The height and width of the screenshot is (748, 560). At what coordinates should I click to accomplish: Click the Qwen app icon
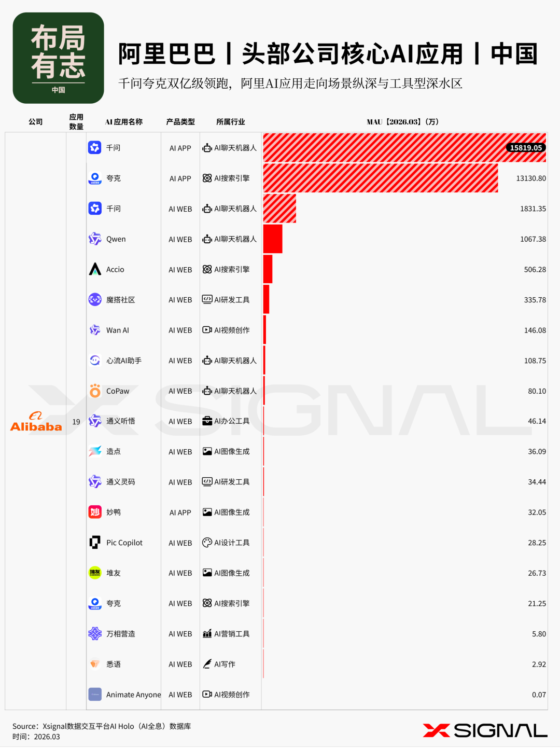pyautogui.click(x=95, y=239)
